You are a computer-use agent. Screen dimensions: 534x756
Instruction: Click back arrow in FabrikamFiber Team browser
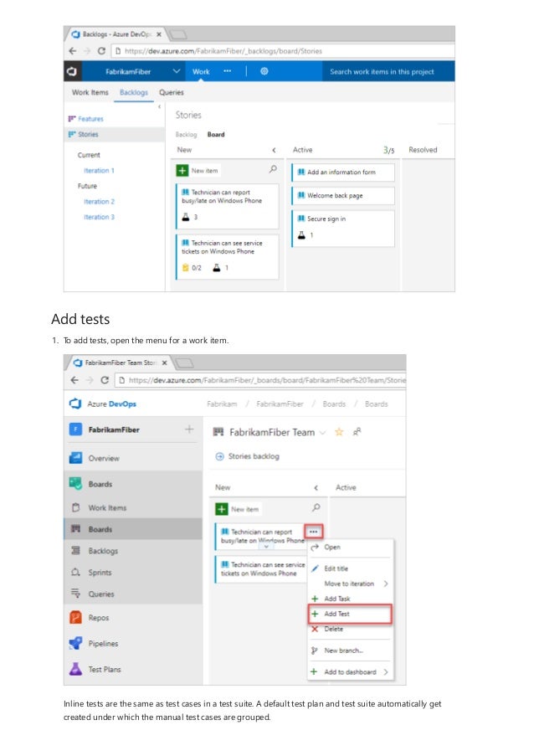tap(74, 380)
